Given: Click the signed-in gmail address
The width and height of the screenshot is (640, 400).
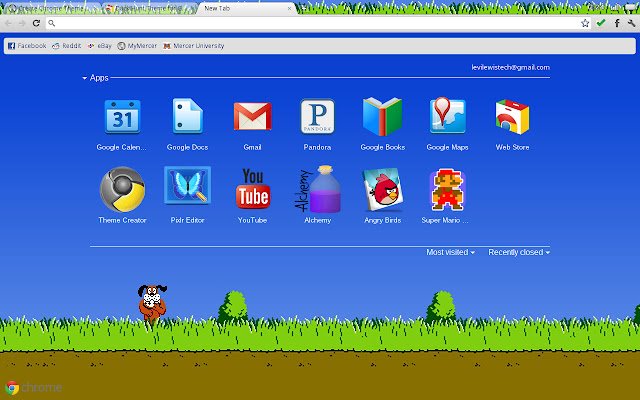Looking at the screenshot, I should pyautogui.click(x=511, y=67).
